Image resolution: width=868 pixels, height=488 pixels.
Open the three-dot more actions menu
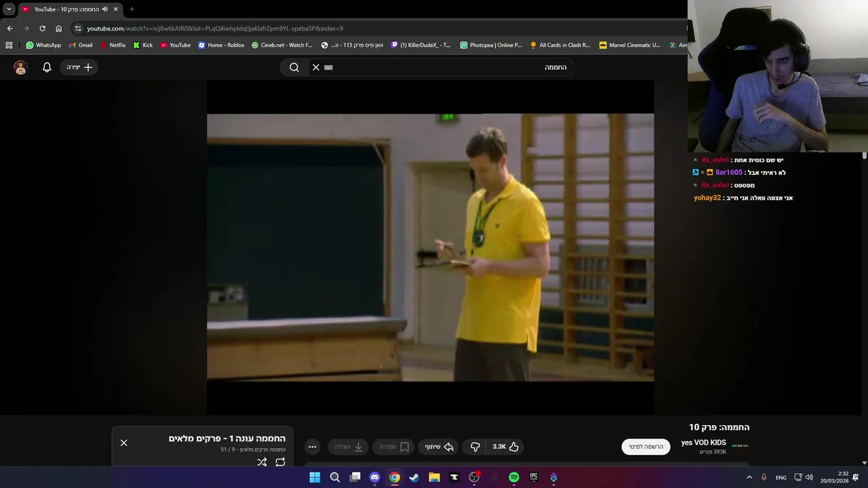(312, 447)
